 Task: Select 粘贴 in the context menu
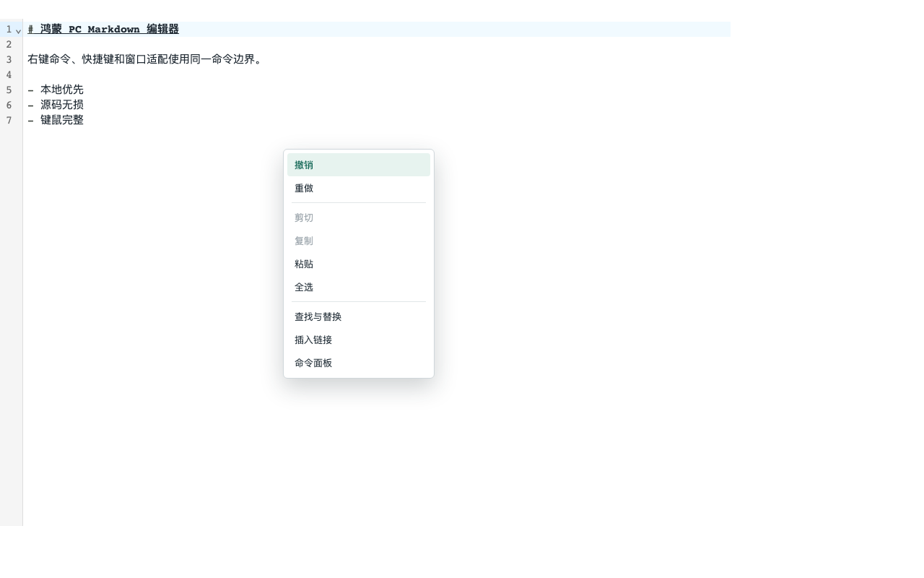[359, 264]
